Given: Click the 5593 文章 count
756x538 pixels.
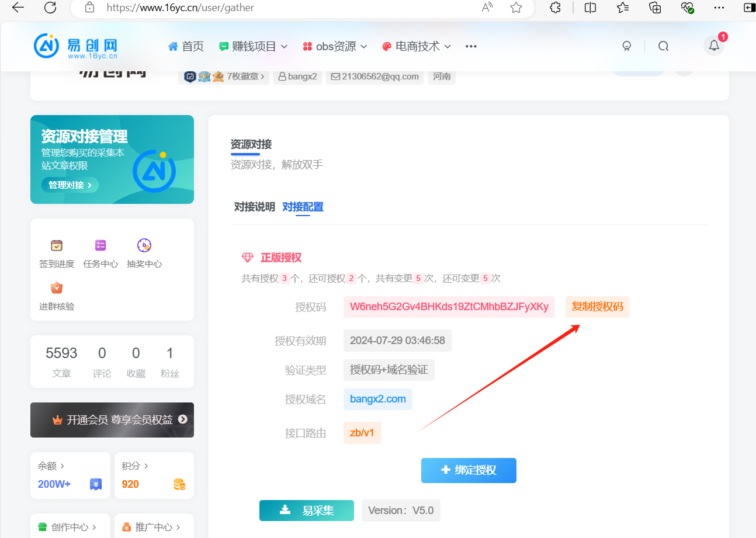Looking at the screenshot, I should tap(61, 362).
